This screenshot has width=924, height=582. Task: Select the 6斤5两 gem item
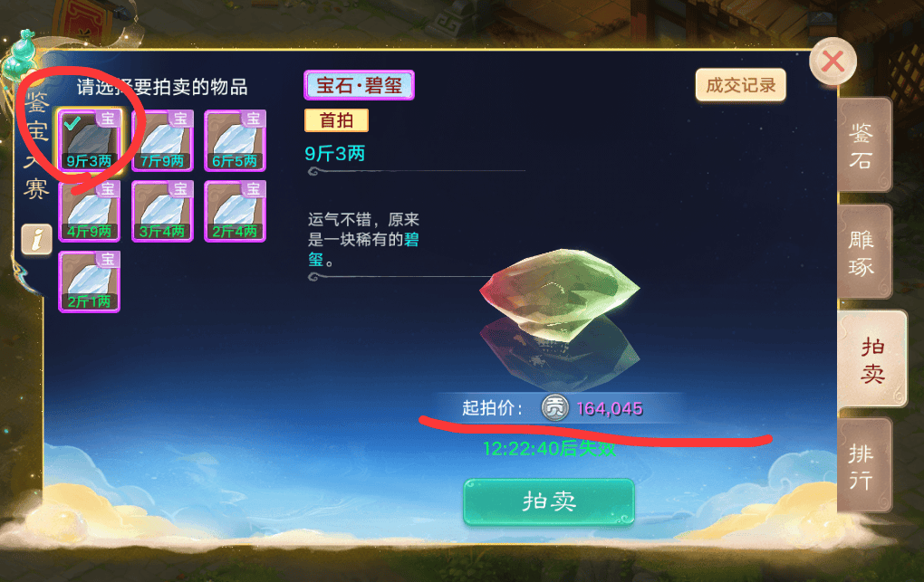pos(236,141)
